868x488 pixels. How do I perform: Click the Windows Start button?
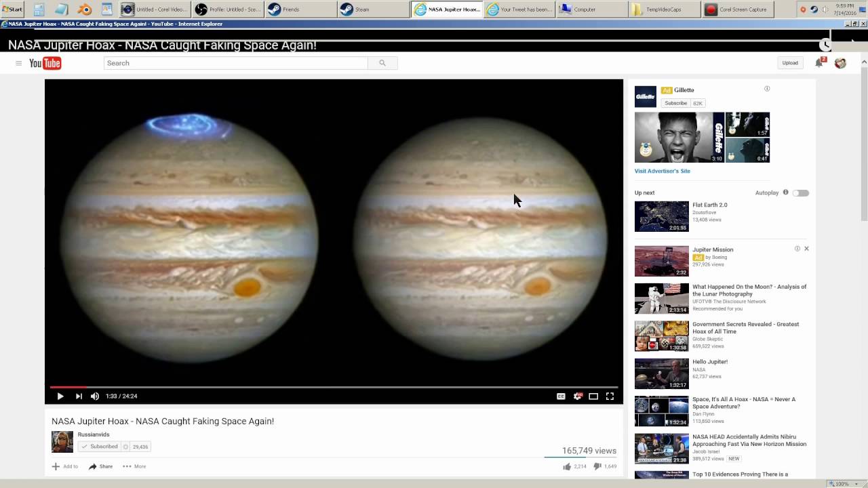(12, 9)
